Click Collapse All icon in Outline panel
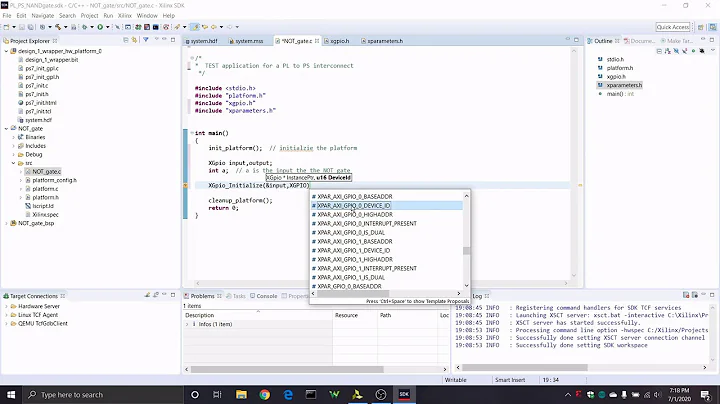The height and width of the screenshot is (404, 720). pos(659,51)
